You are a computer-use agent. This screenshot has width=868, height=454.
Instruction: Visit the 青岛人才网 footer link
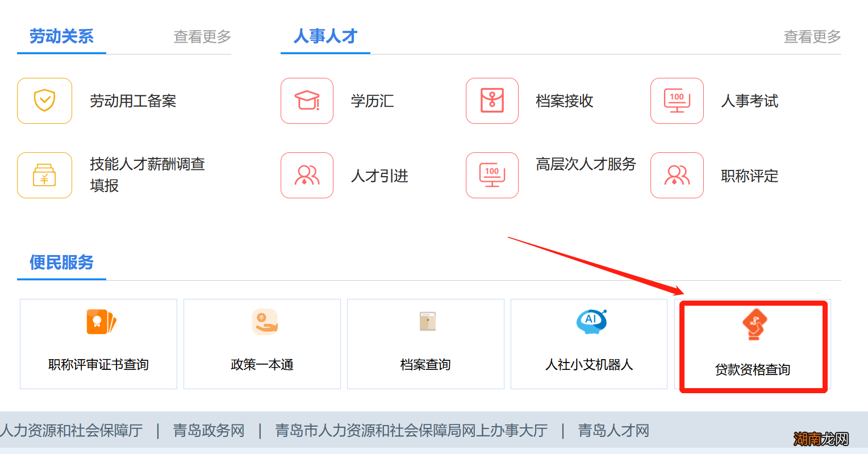point(613,431)
